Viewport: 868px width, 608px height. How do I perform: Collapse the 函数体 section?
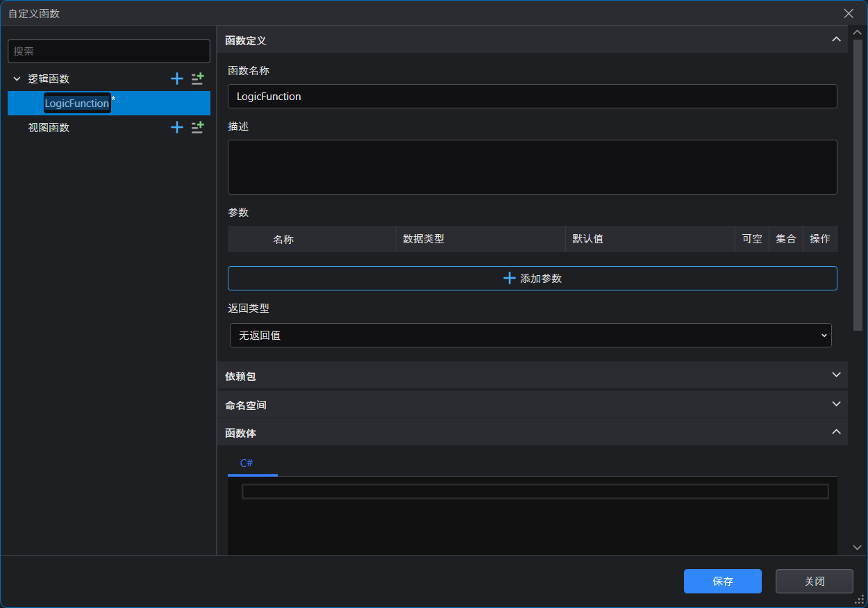[x=836, y=432]
